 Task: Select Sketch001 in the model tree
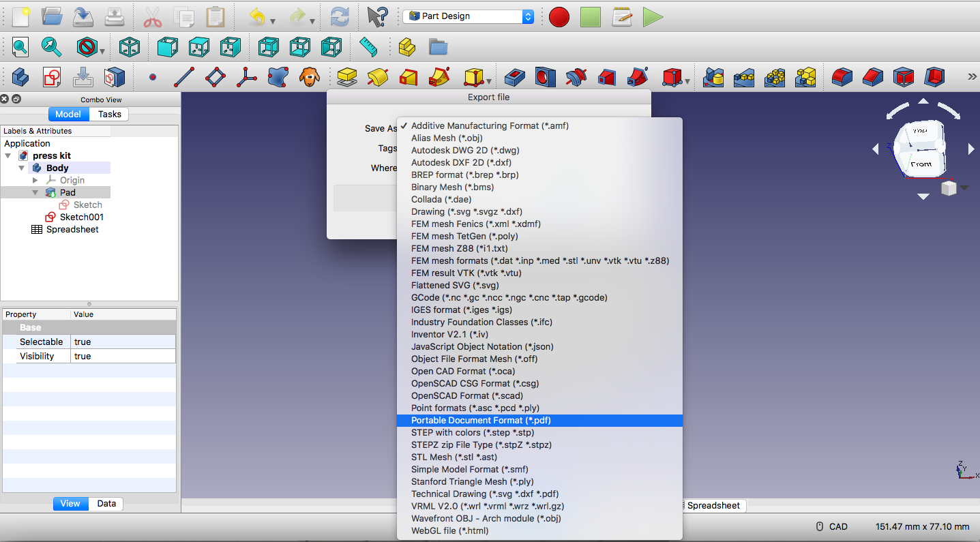point(81,217)
